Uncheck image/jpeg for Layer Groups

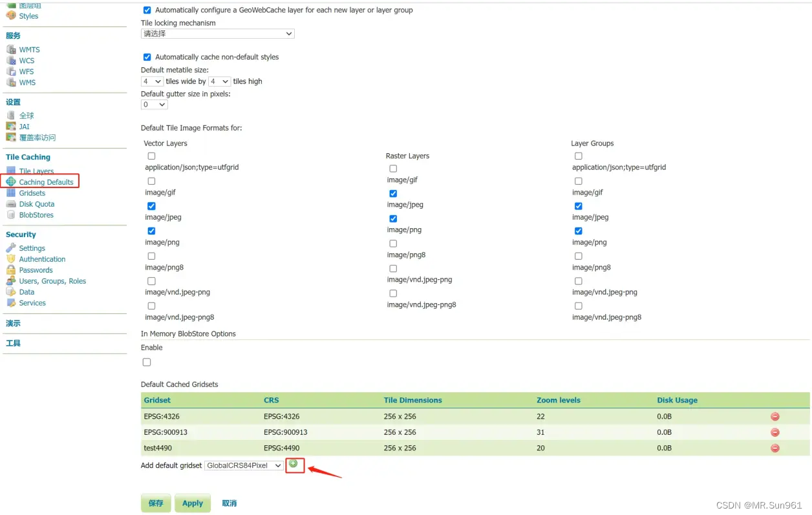click(x=579, y=206)
